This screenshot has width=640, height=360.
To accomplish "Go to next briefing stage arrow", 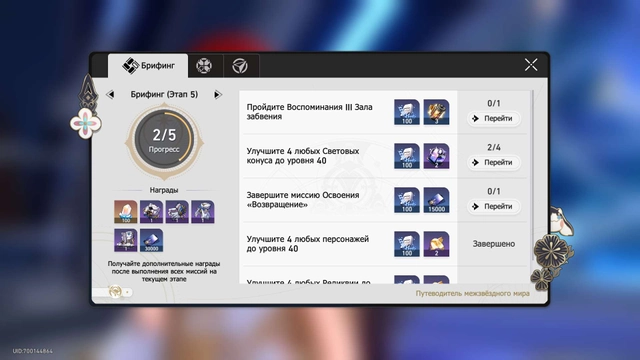I will (x=218, y=94).
